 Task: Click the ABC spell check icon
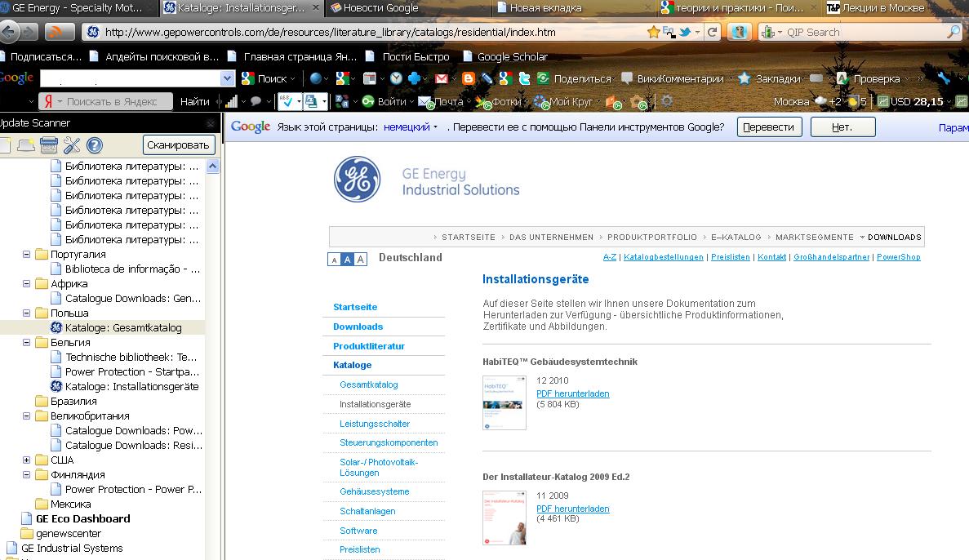point(286,101)
